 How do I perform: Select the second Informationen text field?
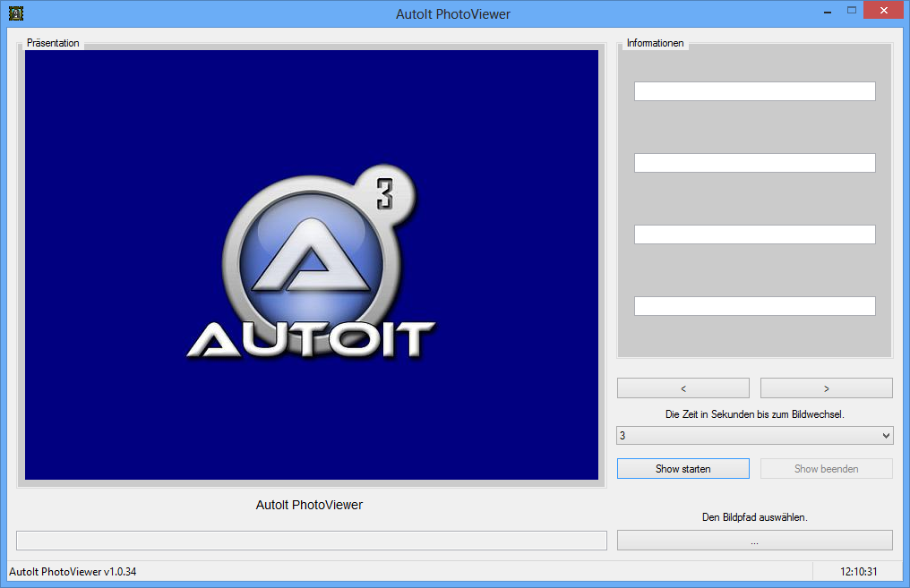click(754, 163)
